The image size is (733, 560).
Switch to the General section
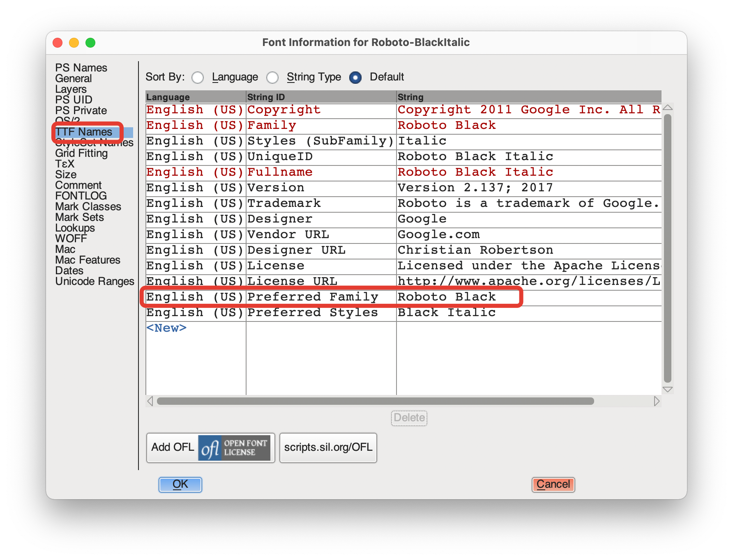(74, 78)
